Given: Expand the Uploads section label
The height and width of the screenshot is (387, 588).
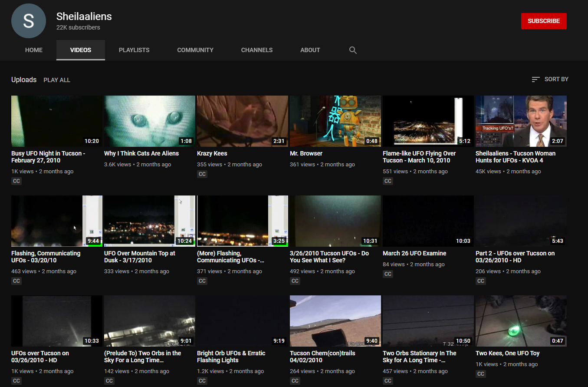Looking at the screenshot, I should tap(24, 79).
